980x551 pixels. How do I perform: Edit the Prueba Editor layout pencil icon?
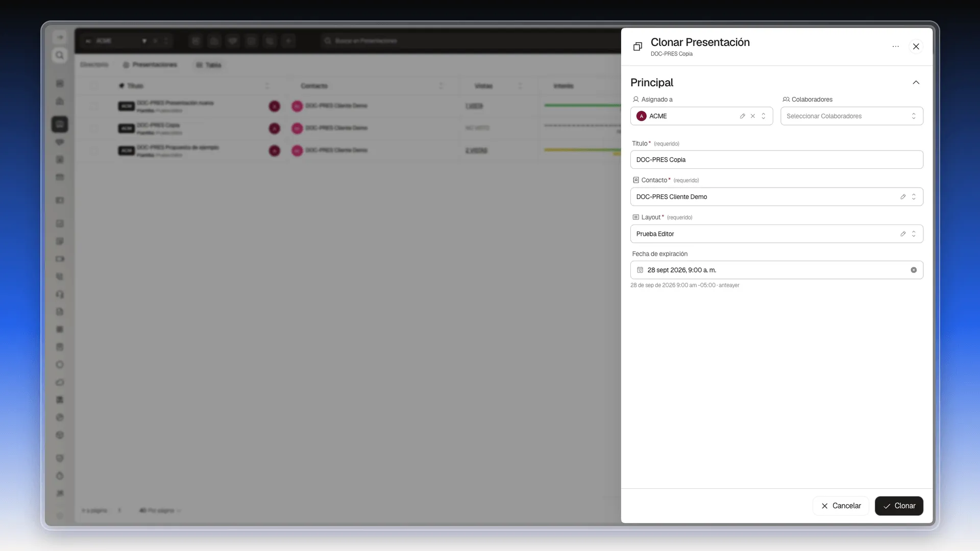point(902,234)
